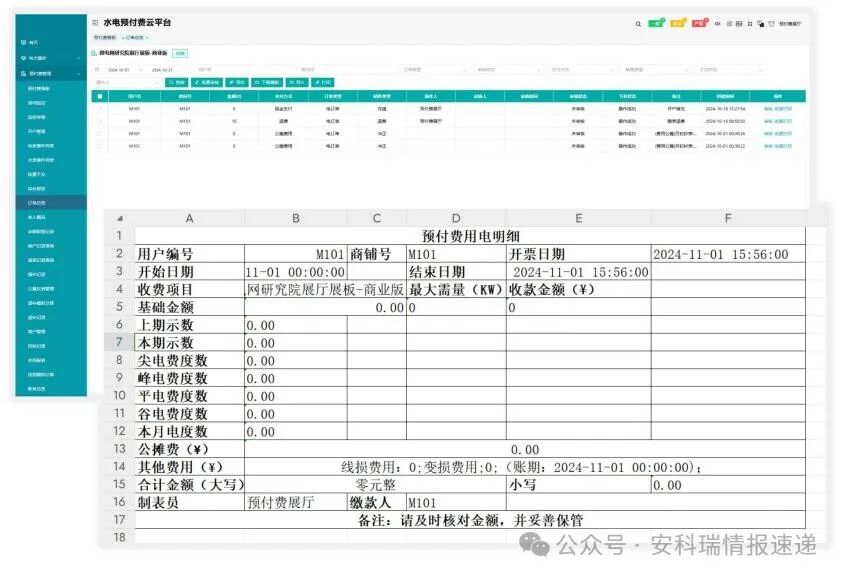Viewport: 844px width, 579px height.
Task: Sort by the 创建时间 column header
Action: point(725,96)
